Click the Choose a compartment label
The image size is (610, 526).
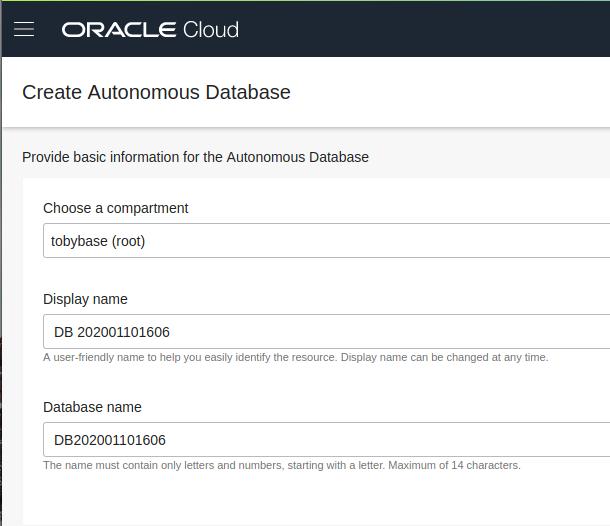click(116, 208)
